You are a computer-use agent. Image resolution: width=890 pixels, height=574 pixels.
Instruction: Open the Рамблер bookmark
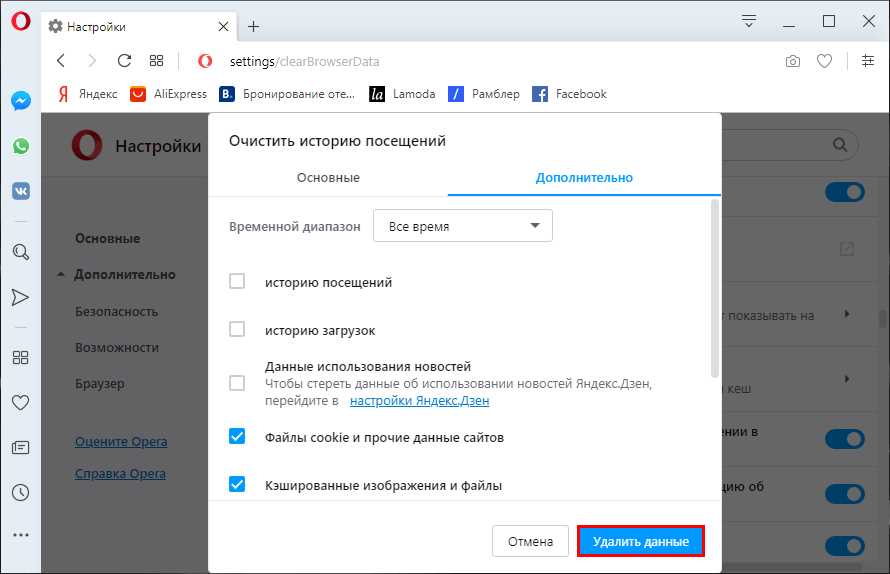[484, 94]
